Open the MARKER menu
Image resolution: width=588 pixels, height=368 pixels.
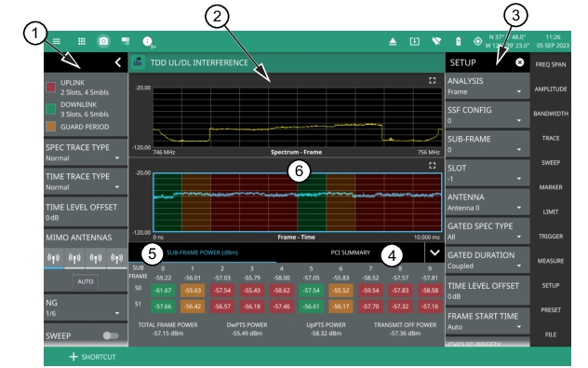tap(550, 187)
